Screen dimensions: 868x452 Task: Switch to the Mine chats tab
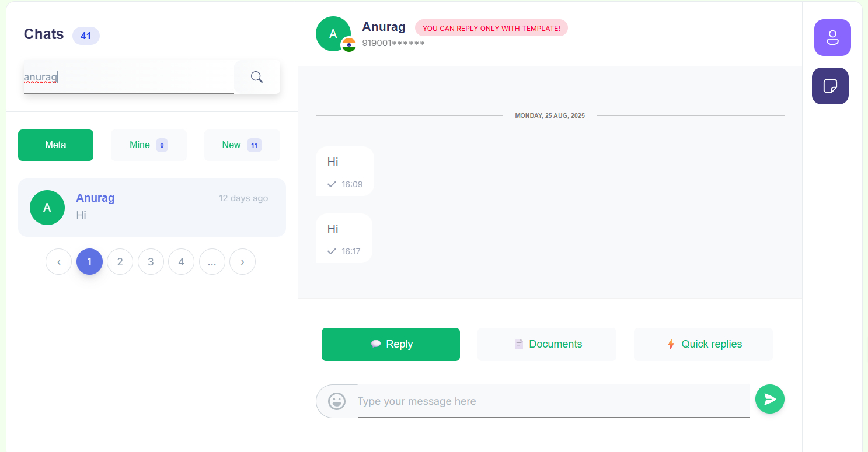pyautogui.click(x=149, y=145)
